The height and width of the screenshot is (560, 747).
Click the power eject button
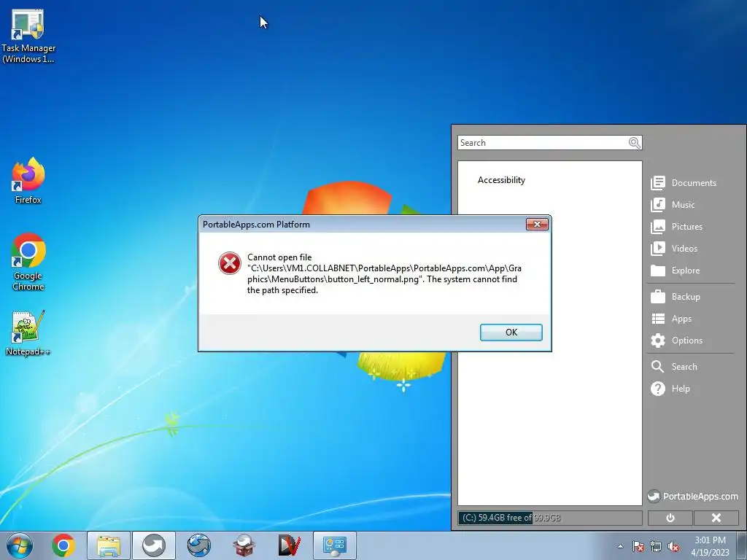pos(670,518)
